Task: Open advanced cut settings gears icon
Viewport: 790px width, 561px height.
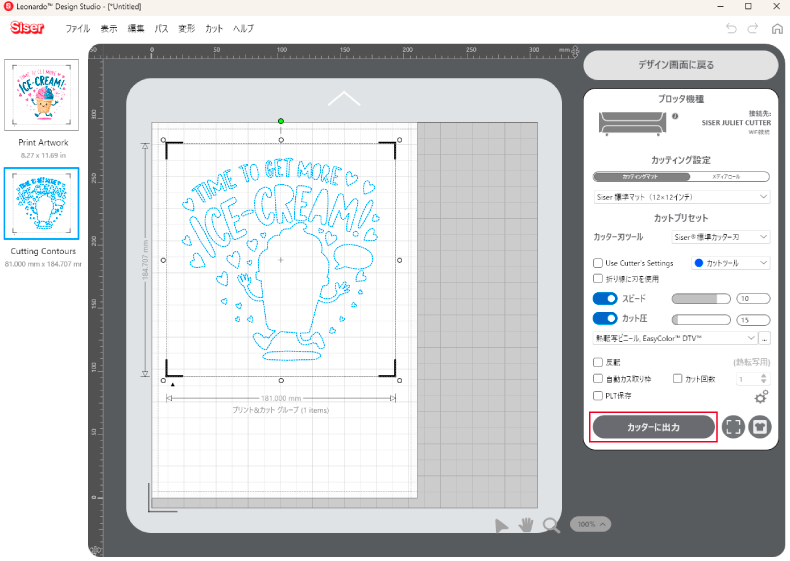Action: click(x=761, y=397)
